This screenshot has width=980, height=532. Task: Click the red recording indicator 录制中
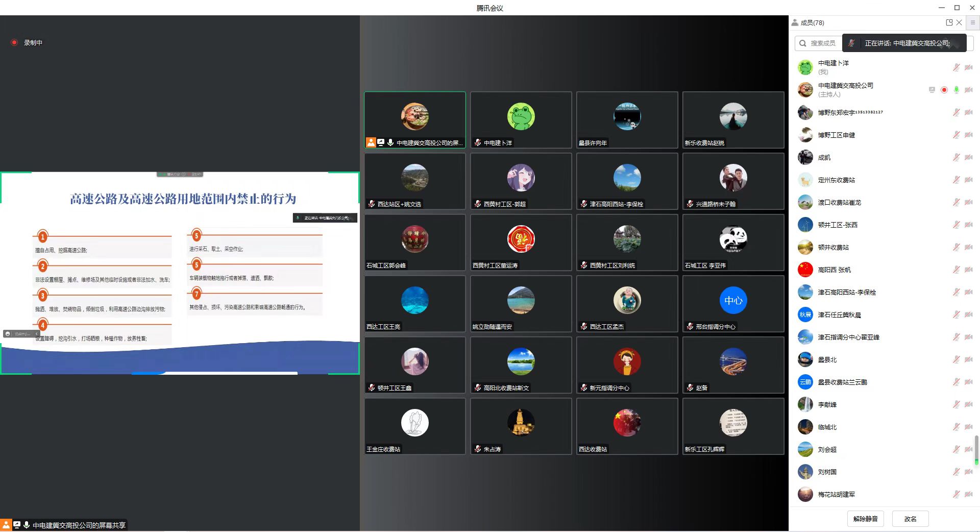pos(15,42)
